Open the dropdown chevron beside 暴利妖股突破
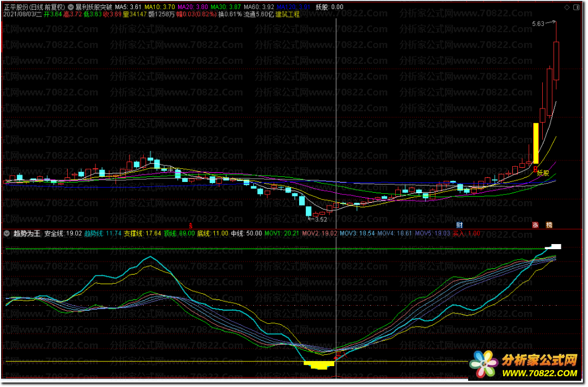This screenshot has height=387, width=588. click(x=71, y=7)
